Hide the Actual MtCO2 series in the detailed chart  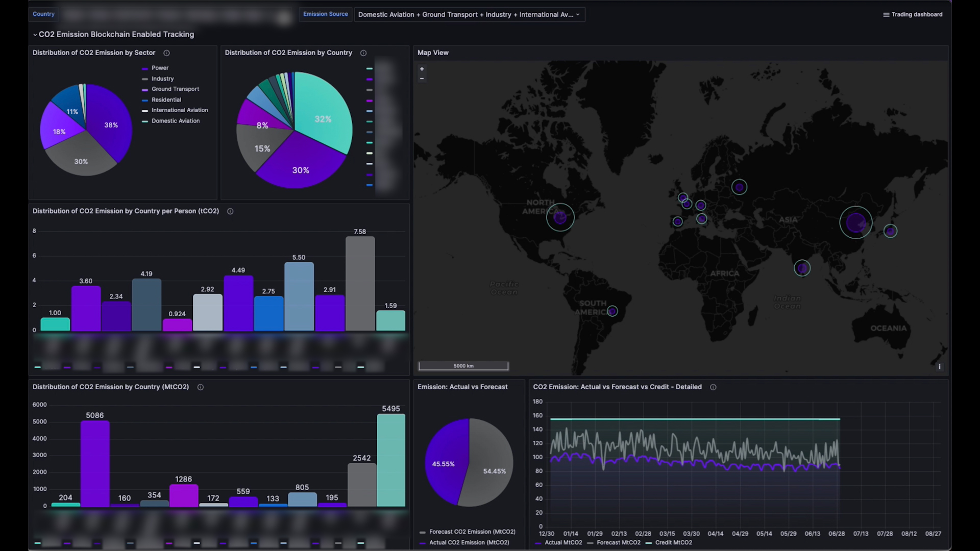(563, 543)
